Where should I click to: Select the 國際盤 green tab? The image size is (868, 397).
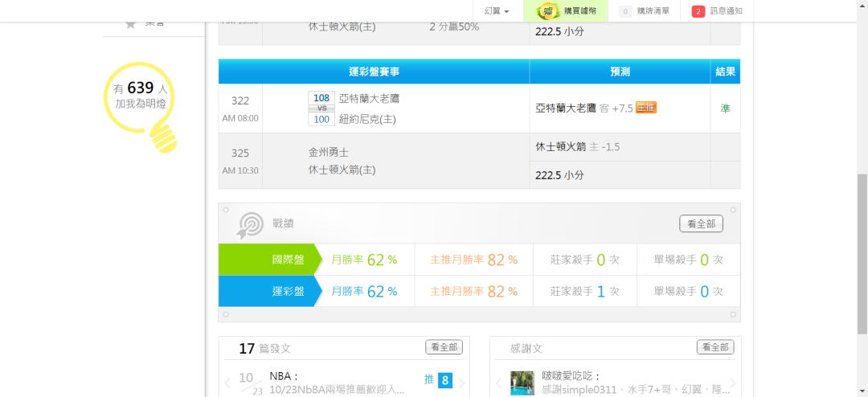point(270,259)
